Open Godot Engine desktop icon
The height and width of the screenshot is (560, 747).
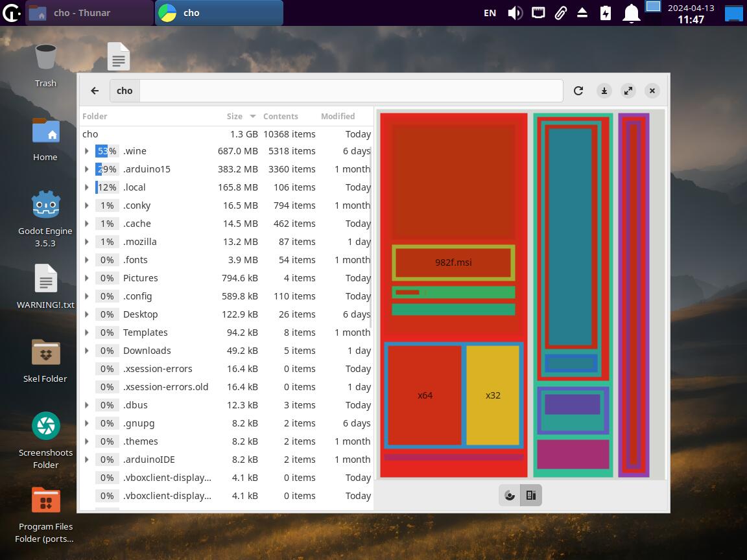pyautogui.click(x=45, y=205)
